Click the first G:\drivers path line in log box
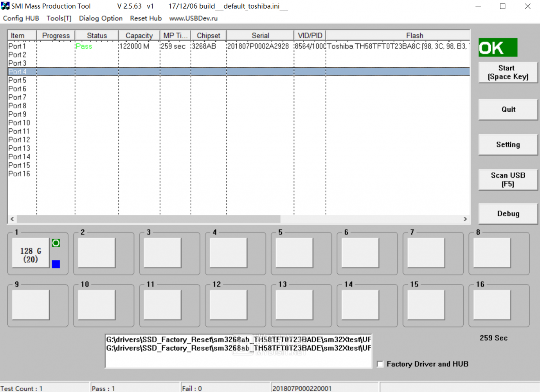The image size is (540, 392). (x=238, y=340)
